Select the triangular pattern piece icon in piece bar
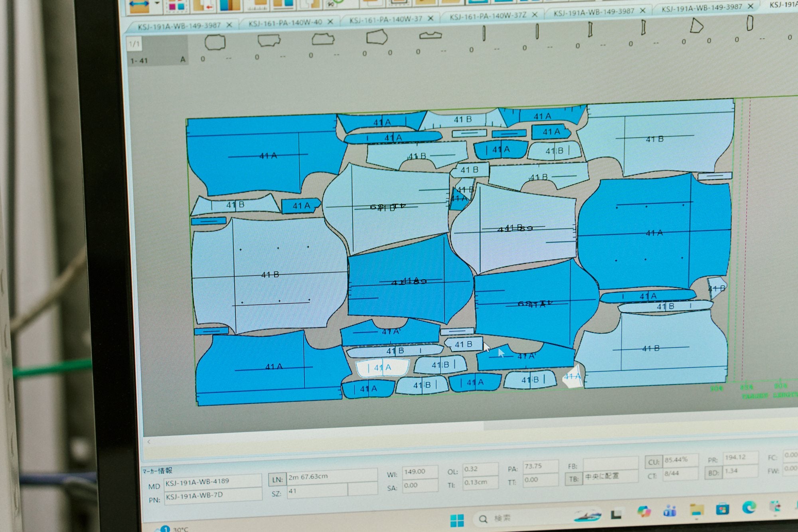 tap(696, 26)
